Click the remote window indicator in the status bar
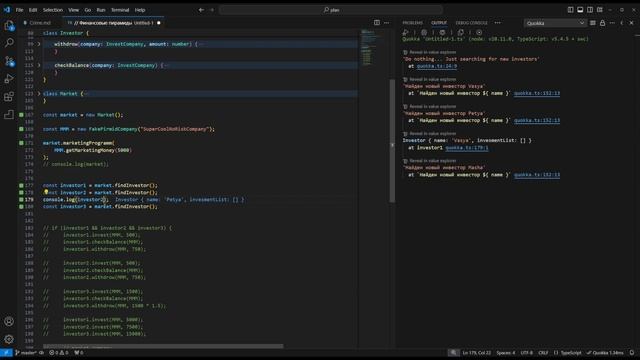Screen dimensions: 640x360 coord(6,353)
